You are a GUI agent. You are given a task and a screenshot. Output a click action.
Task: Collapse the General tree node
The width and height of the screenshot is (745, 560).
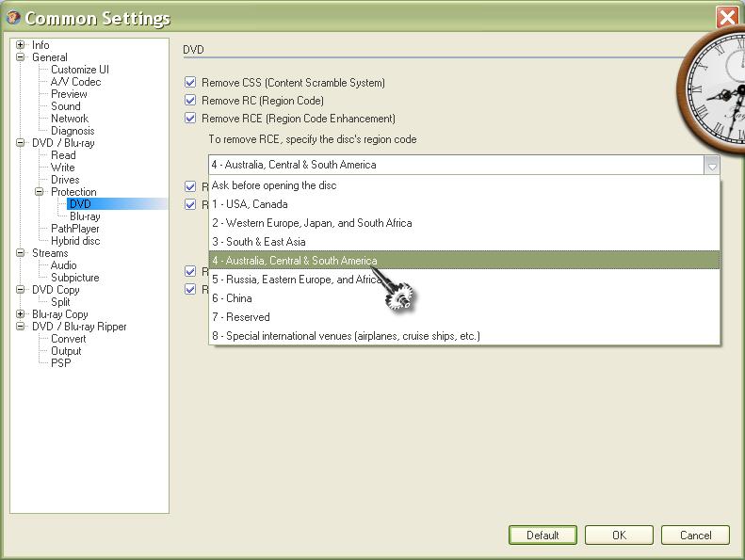(x=21, y=57)
